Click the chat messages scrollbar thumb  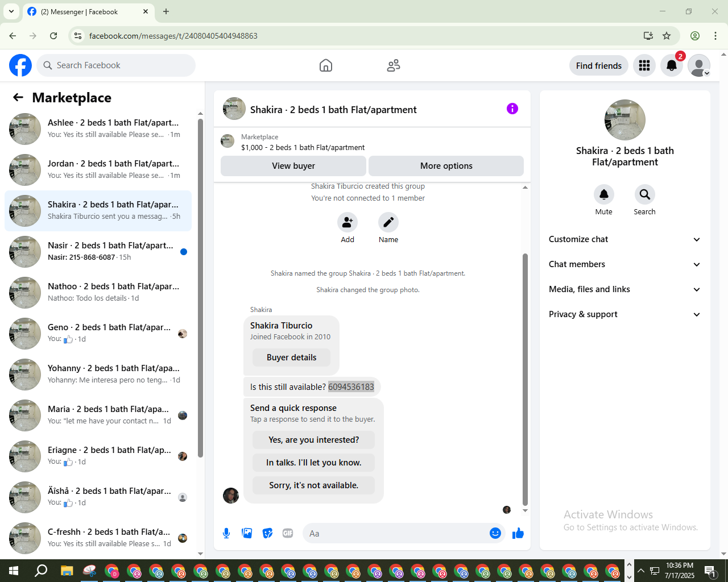[x=525, y=379]
